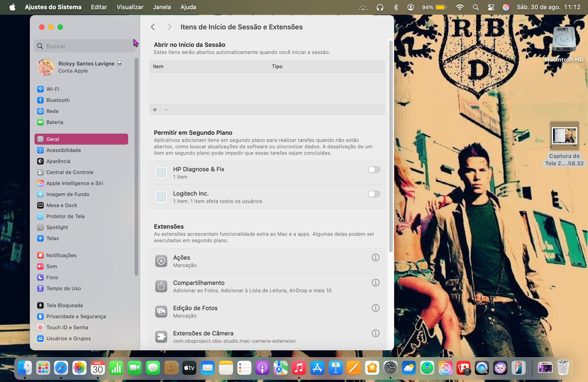Open Control Center in menu bar
588x382 pixels.
pyautogui.click(x=491, y=7)
